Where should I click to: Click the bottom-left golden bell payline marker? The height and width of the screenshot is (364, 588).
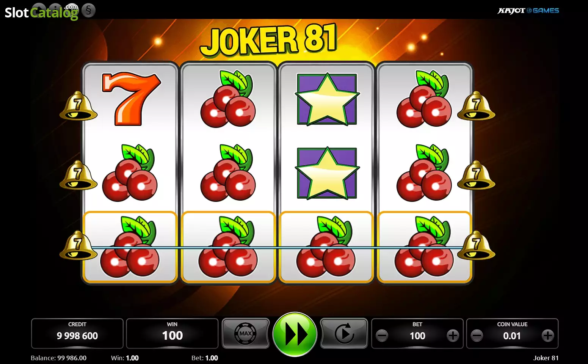coord(78,245)
